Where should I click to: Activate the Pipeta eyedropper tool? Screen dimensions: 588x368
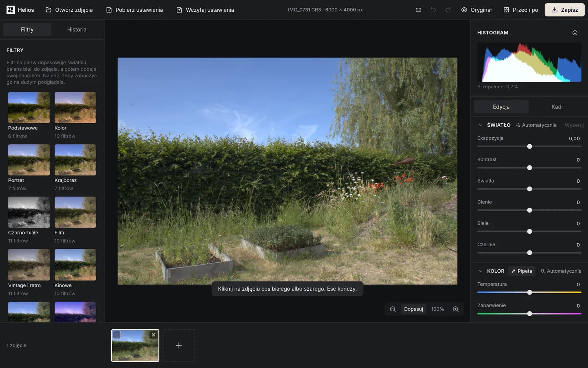click(x=521, y=271)
